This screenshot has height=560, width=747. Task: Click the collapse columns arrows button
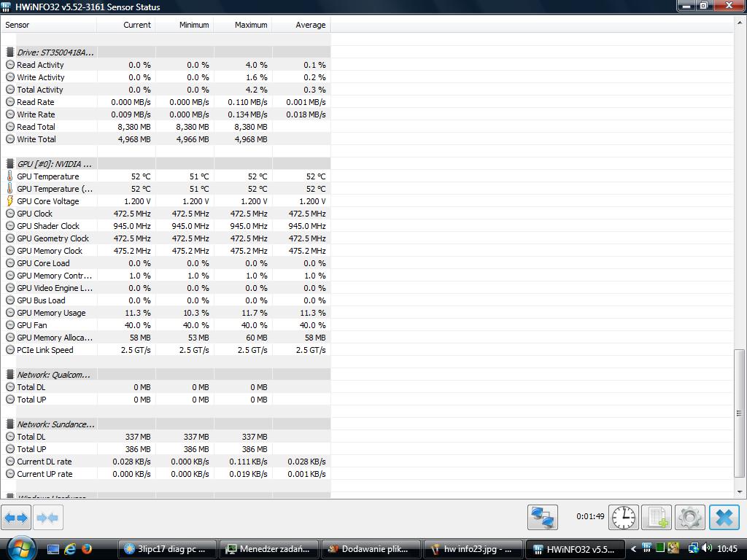[x=47, y=517]
